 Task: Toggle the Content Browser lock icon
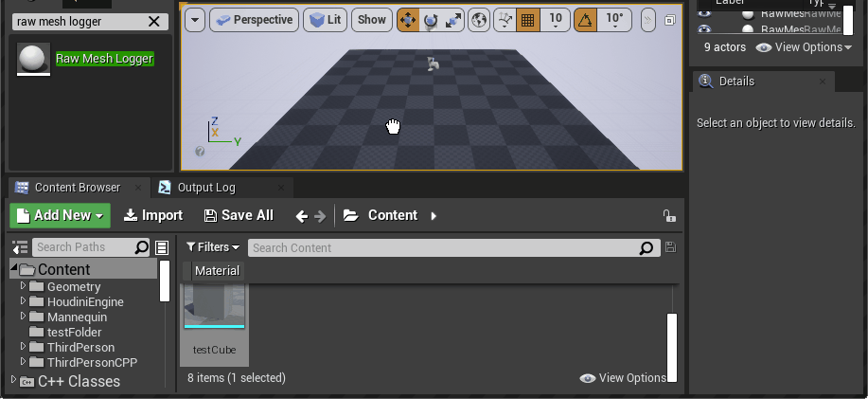coord(669,215)
